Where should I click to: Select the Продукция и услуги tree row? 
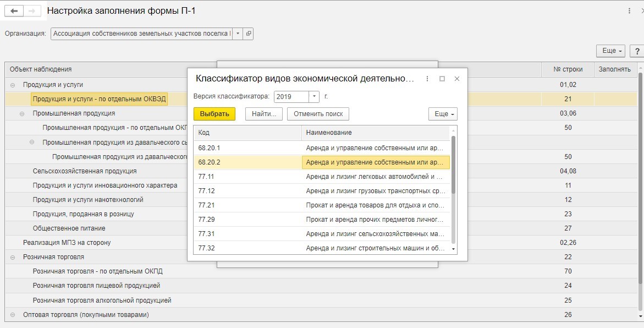[53, 85]
